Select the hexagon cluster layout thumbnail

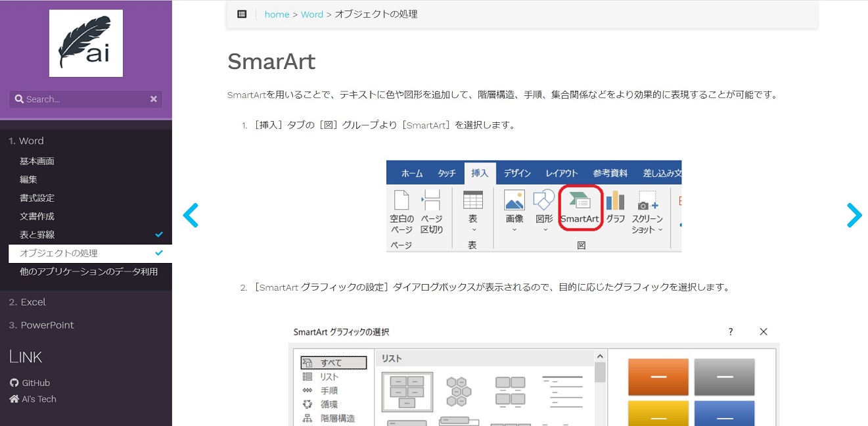click(x=459, y=392)
